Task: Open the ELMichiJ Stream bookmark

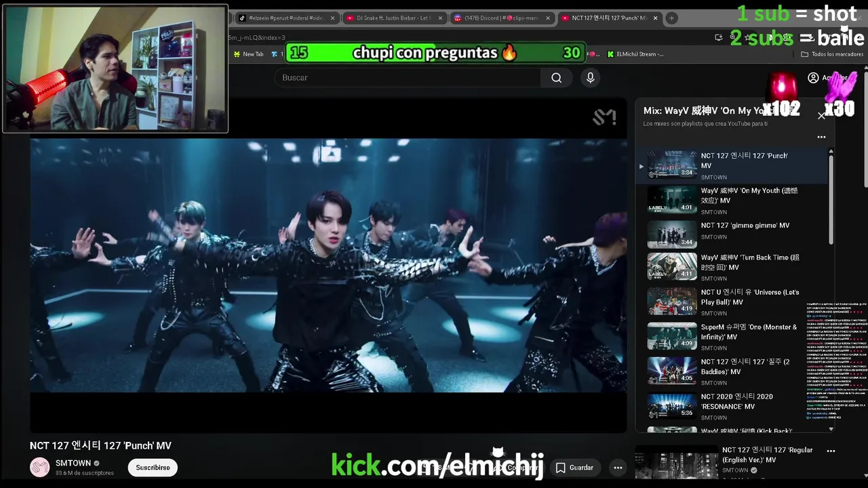Action: pyautogui.click(x=635, y=54)
